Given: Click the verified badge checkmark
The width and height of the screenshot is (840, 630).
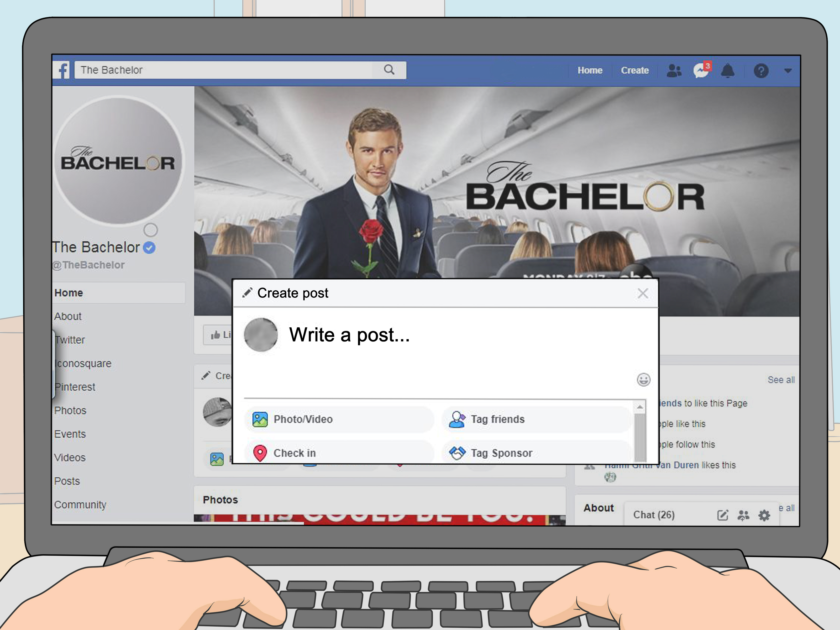Looking at the screenshot, I should (149, 248).
